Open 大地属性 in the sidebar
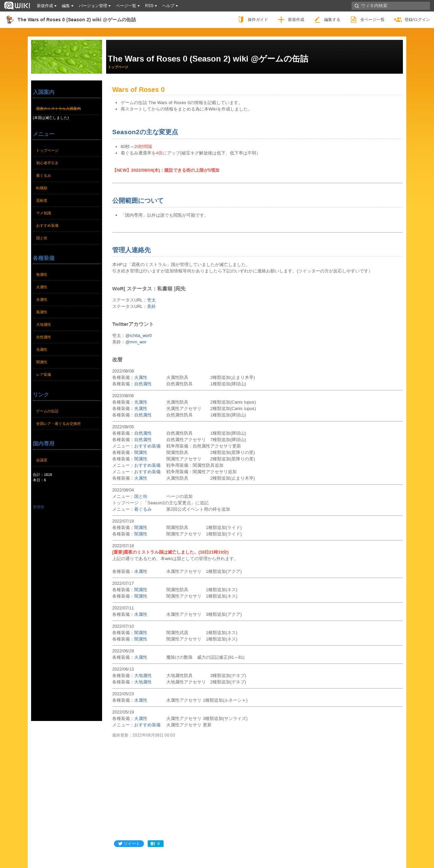This screenshot has width=434, height=868. pos(44,324)
